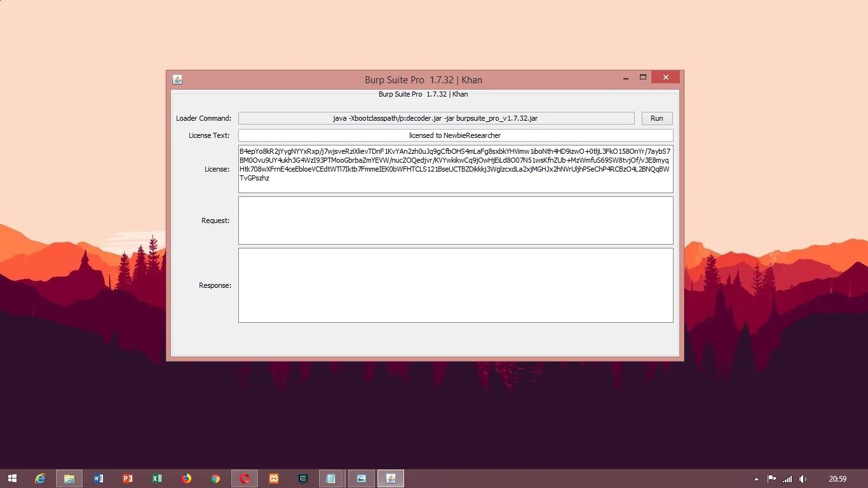Open File Explorer from the taskbar
This screenshot has width=868, height=488.
tap(69, 478)
